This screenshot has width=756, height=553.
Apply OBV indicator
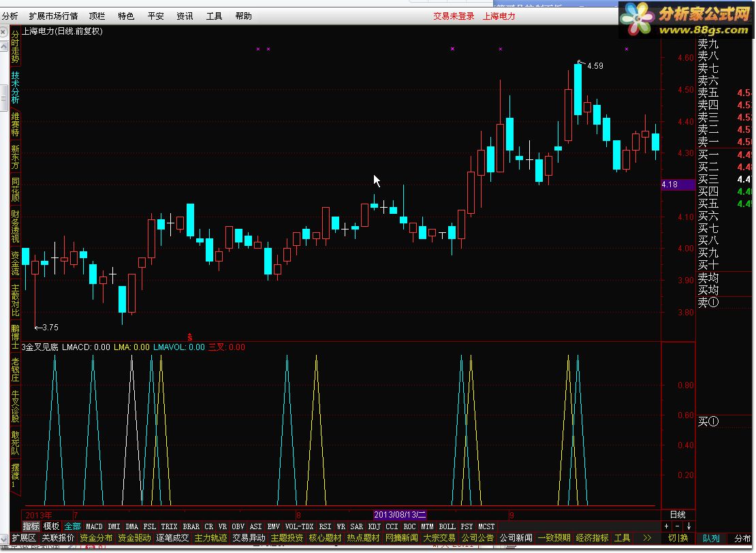(x=238, y=526)
